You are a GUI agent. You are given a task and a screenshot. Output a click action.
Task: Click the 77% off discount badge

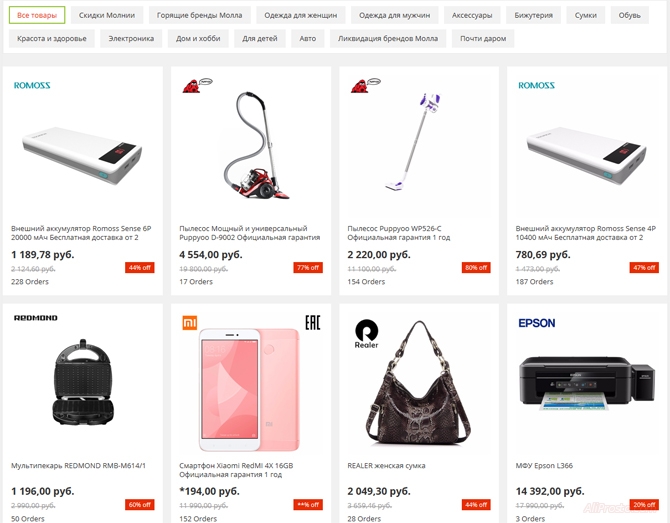(x=308, y=267)
